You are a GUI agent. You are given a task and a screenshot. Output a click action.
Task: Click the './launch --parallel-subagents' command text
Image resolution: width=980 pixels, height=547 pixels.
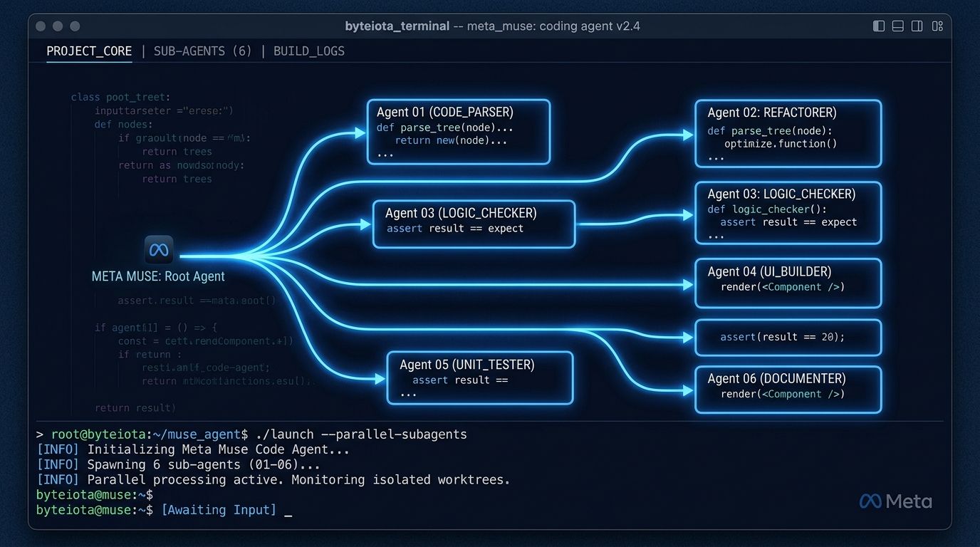(x=361, y=434)
